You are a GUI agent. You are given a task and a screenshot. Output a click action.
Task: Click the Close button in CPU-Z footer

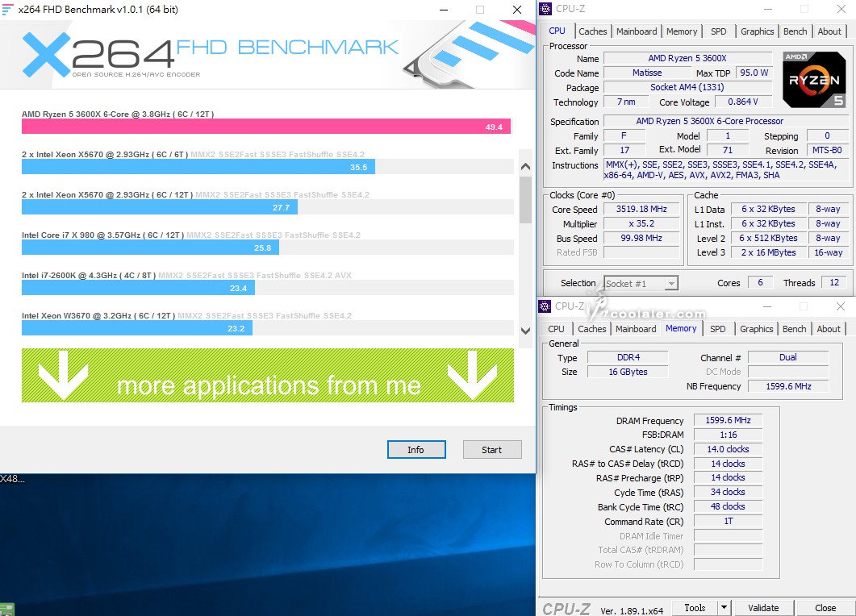click(x=825, y=607)
